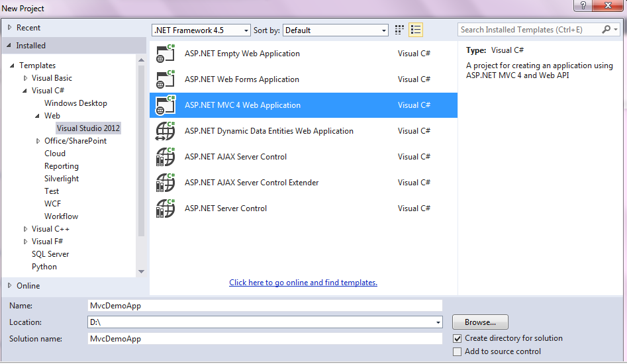Switch to small icons view
Viewport: 627px width, 364px height.
[x=399, y=30]
